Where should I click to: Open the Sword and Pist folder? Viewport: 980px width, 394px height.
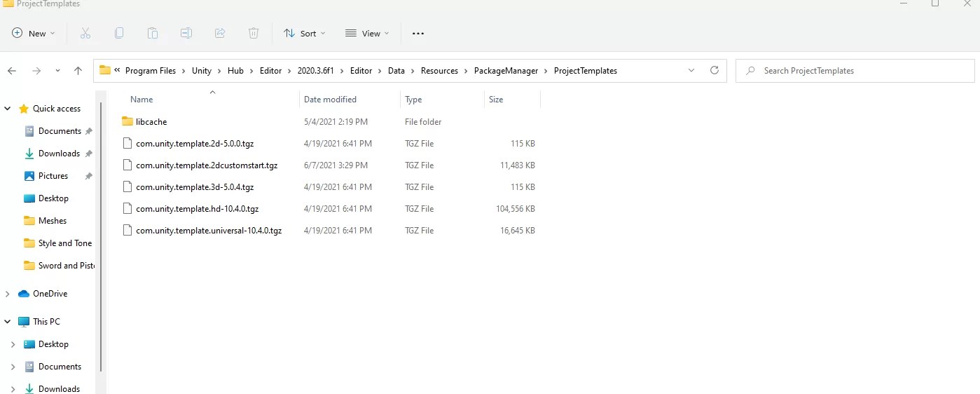tap(67, 266)
